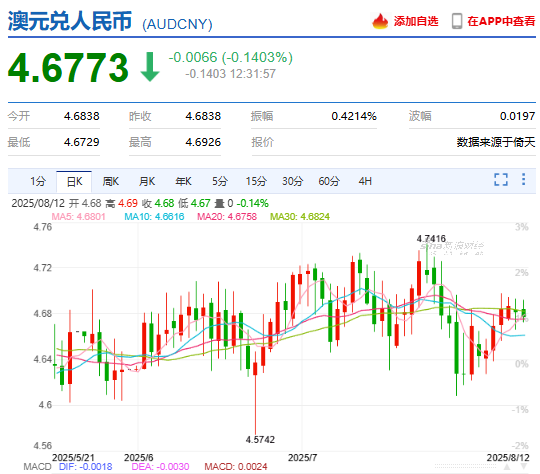Click the MA30 legend label
This screenshot has height=474, width=540.
coord(300,217)
